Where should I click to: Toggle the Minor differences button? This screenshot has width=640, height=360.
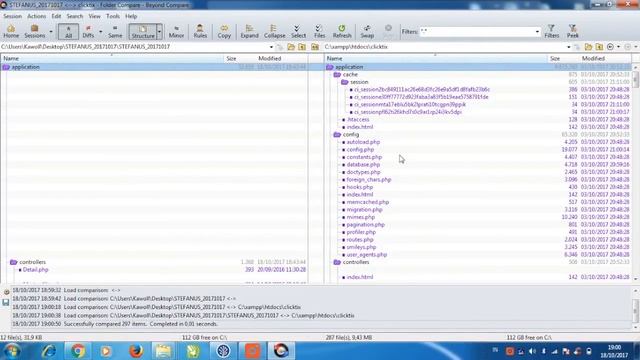point(176,31)
